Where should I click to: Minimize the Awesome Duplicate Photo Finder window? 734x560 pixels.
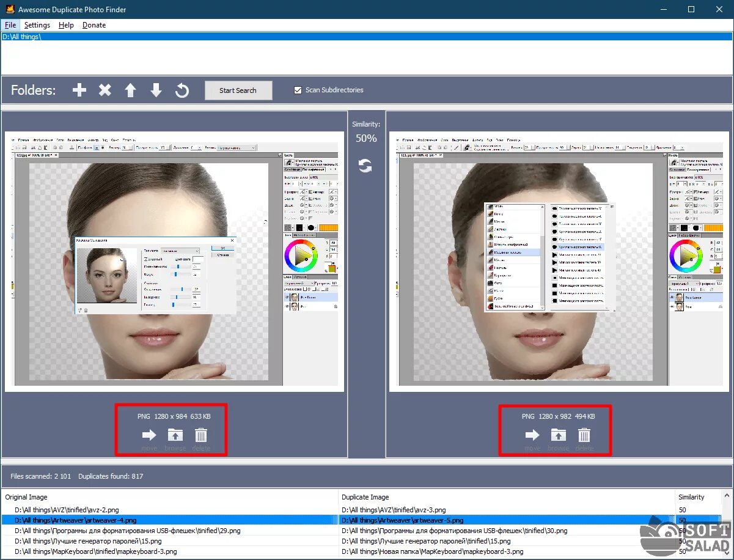click(663, 9)
